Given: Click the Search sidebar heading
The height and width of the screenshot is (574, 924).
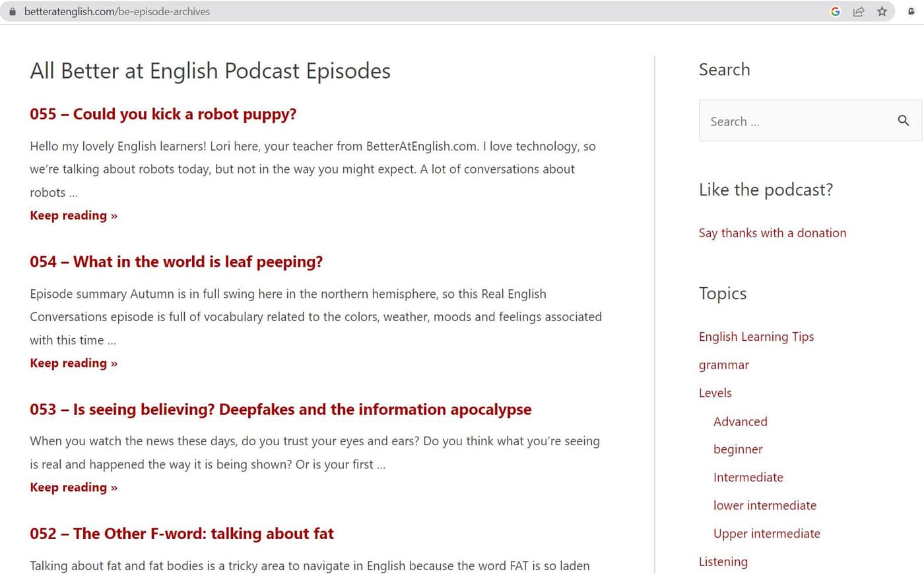Looking at the screenshot, I should [x=725, y=69].
